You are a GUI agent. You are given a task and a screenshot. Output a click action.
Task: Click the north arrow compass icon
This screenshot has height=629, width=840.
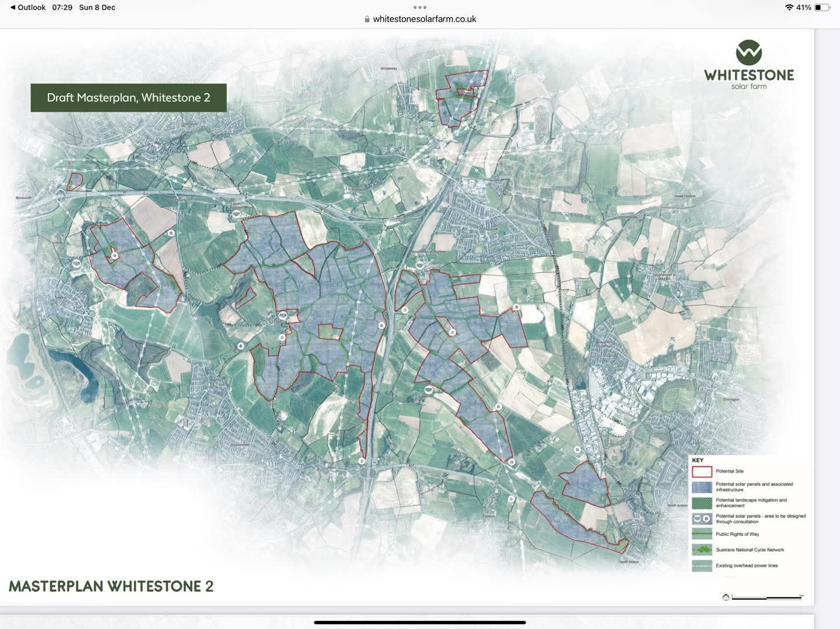tap(726, 597)
